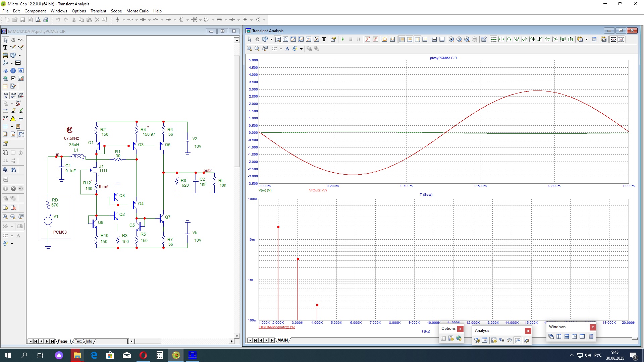The image size is (644, 362).
Task: Expand the grid options dropdown arrow in the toolbox
Action: click(12, 127)
